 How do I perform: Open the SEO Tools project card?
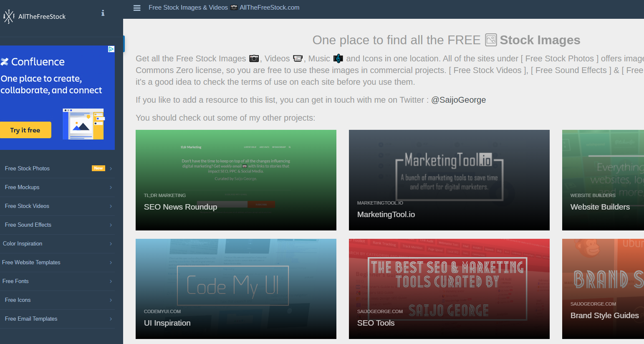(449, 289)
